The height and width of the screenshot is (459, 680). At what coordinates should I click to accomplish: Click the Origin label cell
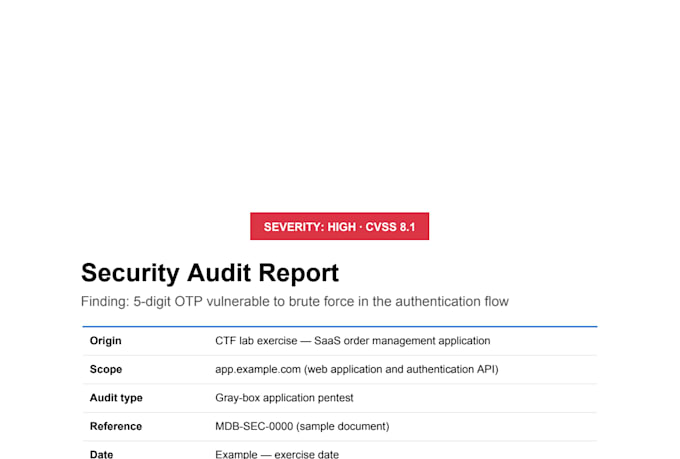[105, 341]
